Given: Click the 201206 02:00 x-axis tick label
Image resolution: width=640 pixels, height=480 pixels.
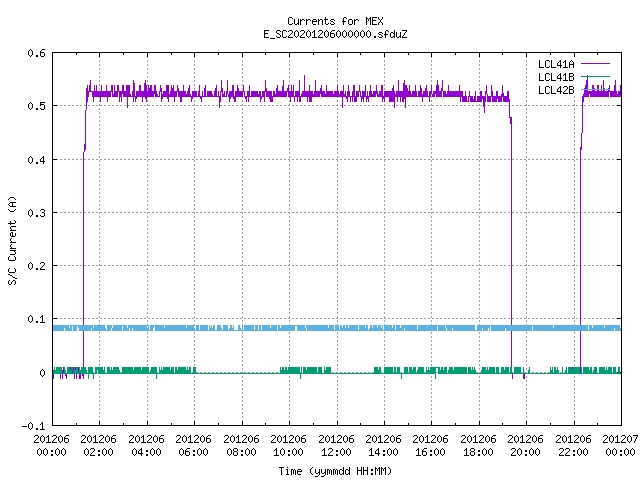Looking at the screenshot, I should tap(99, 445).
